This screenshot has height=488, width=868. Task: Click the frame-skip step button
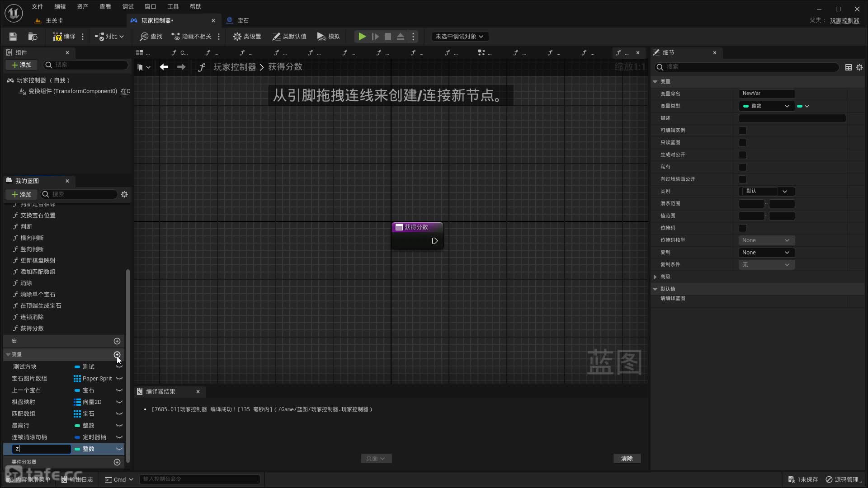(x=375, y=37)
